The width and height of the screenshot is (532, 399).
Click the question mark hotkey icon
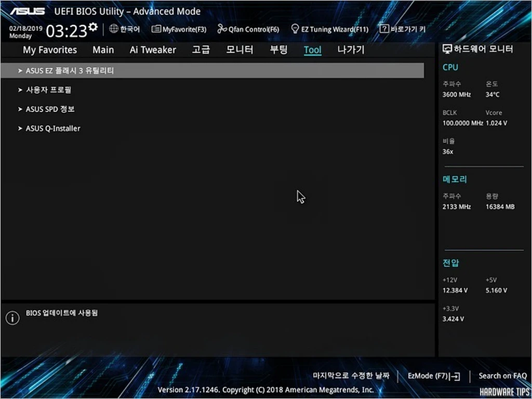click(384, 29)
